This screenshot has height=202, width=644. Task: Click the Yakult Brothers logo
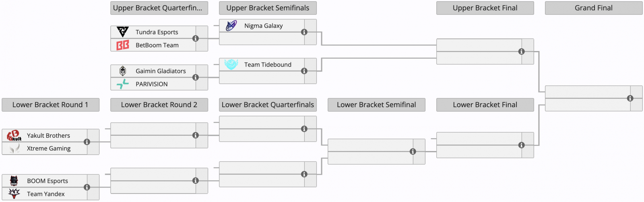(14, 135)
